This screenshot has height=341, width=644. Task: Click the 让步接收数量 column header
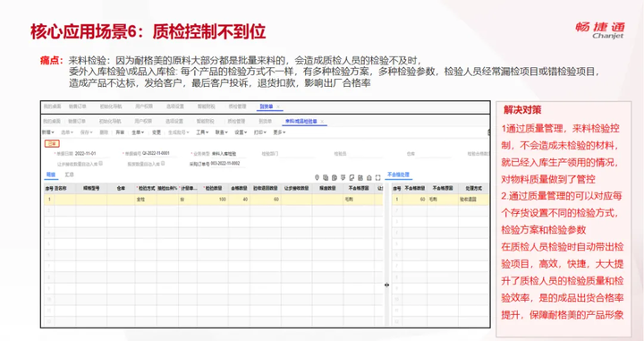297,188
